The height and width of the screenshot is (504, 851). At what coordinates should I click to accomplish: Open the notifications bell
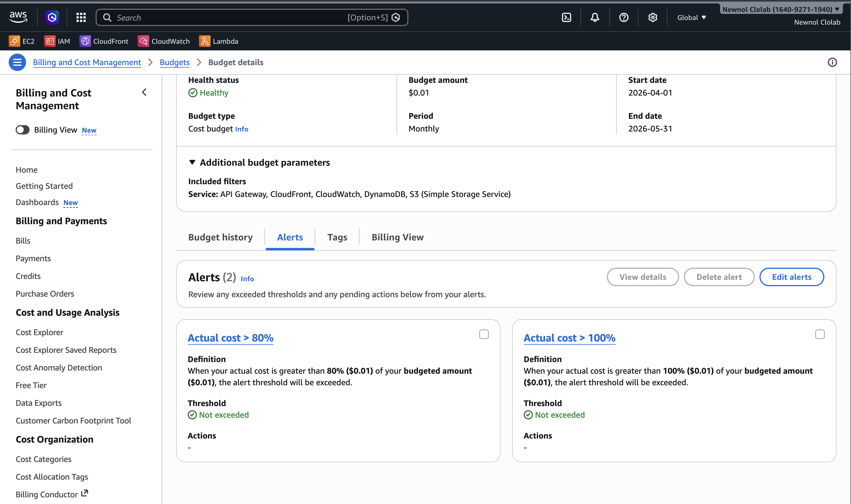point(595,17)
